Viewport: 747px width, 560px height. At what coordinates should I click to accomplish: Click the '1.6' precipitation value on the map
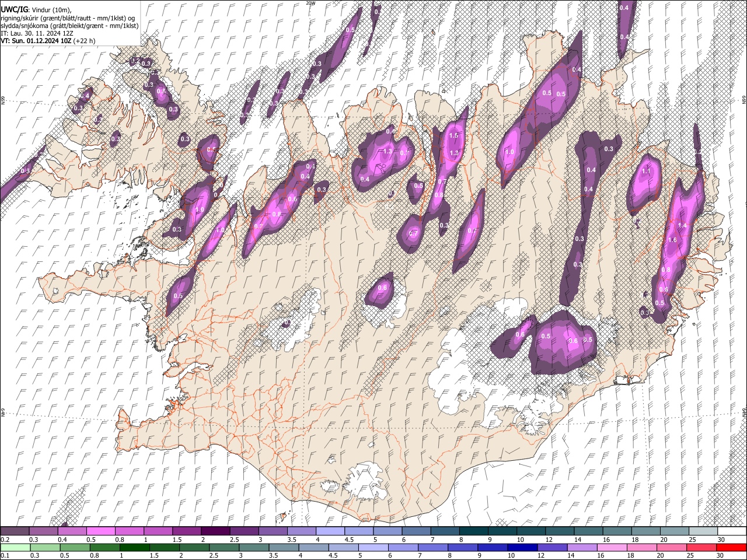click(672, 240)
